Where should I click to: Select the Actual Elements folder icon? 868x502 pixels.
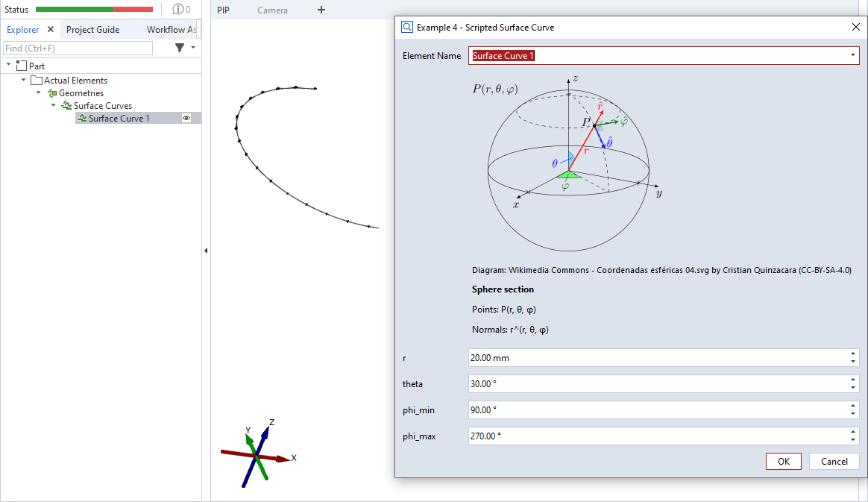tap(37, 81)
